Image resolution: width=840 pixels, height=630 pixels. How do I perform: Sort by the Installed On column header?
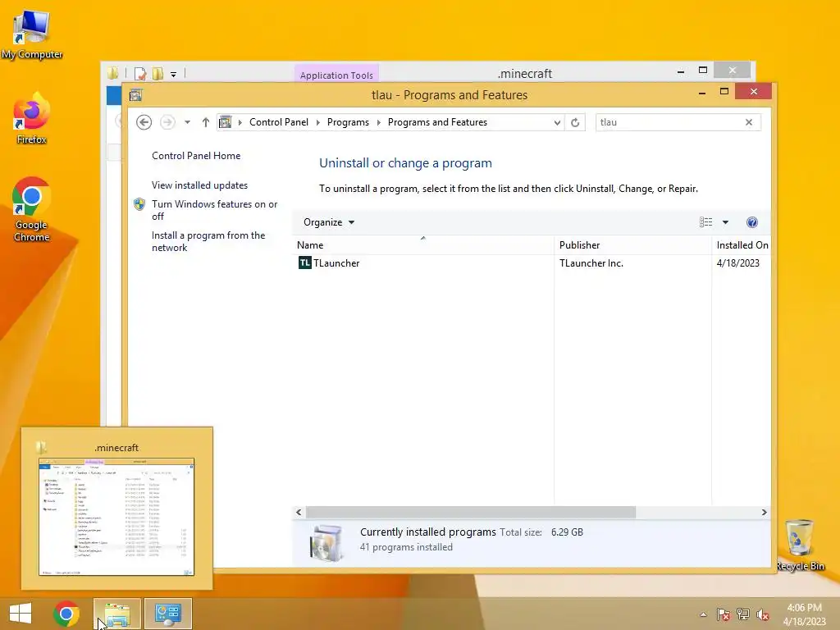[x=742, y=244]
